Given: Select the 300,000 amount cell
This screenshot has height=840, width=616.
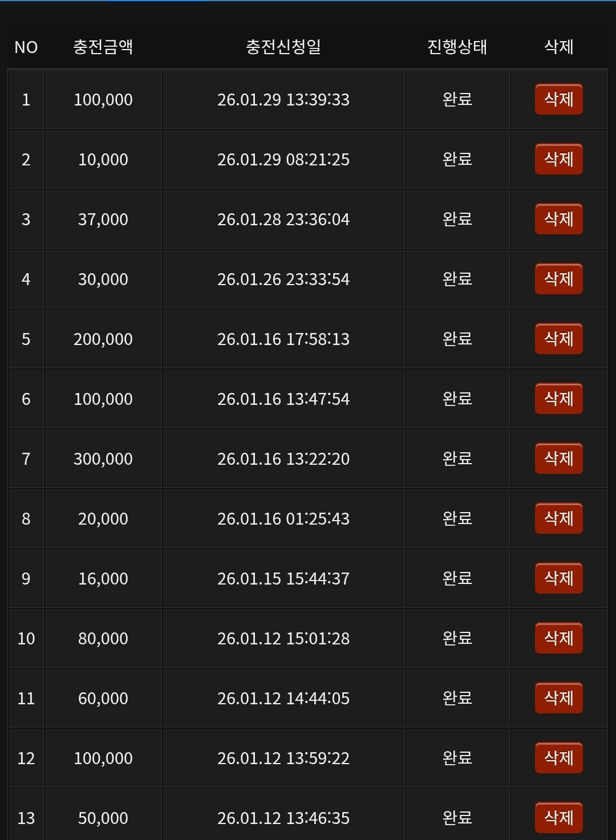Looking at the screenshot, I should (103, 459).
